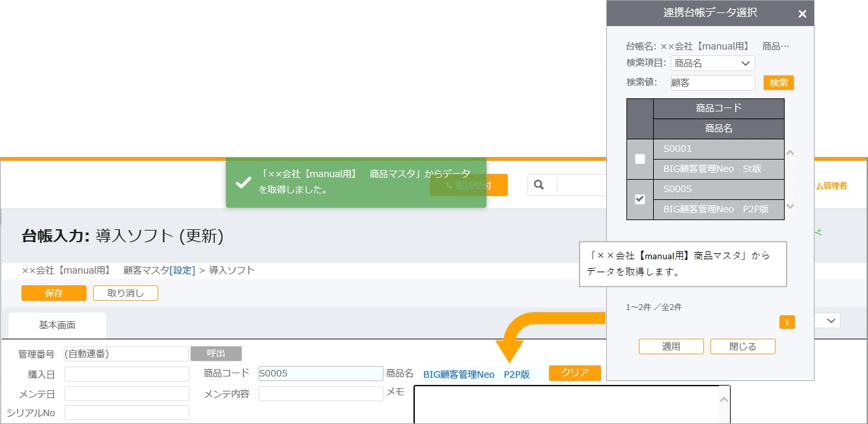Open the [設定] link in breadcrumb

click(182, 270)
